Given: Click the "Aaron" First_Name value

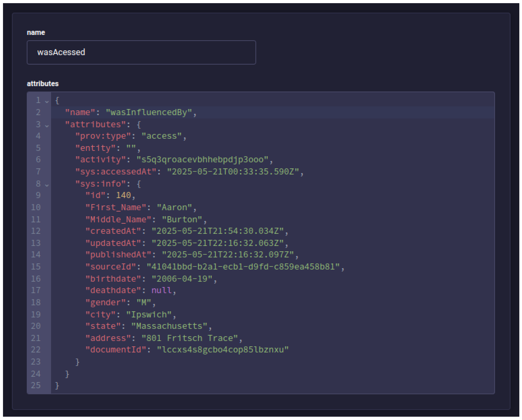Looking at the screenshot, I should coord(174,207).
